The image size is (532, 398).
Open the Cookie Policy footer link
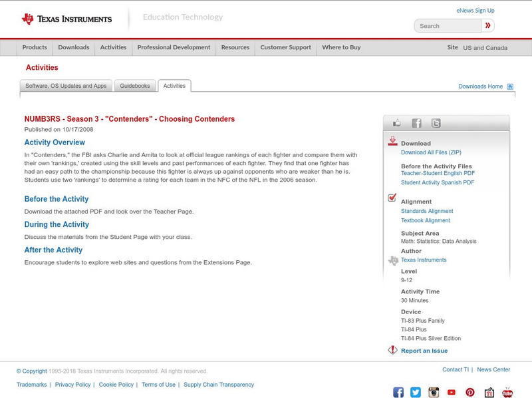click(116, 385)
